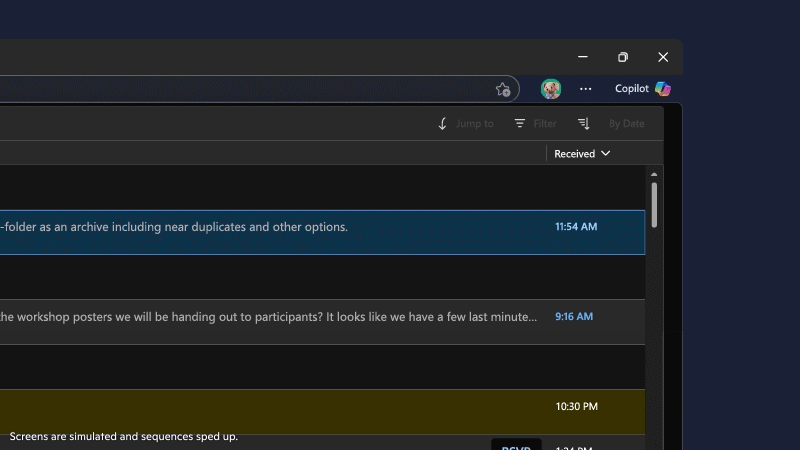Click the Copilot text label
Screen dimensions: 800x450
632,89
